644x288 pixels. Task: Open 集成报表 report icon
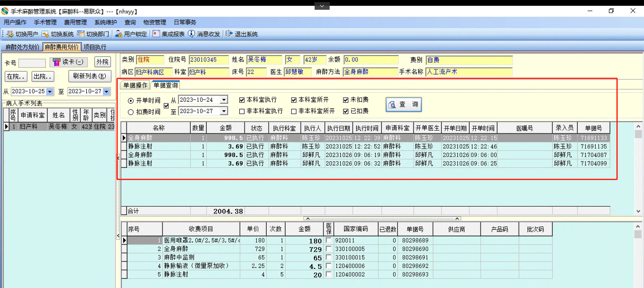[x=156, y=34]
